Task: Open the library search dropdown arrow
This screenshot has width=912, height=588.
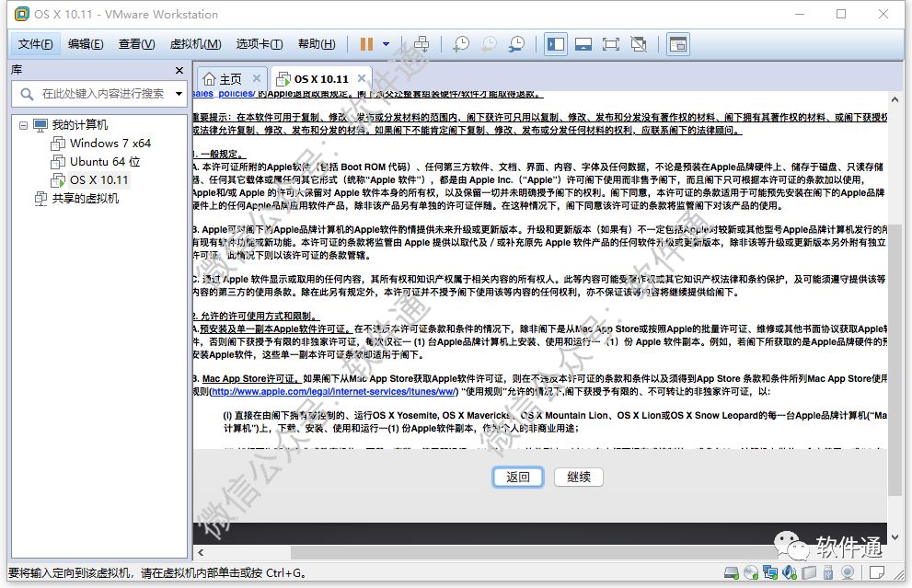Action: 179,94
